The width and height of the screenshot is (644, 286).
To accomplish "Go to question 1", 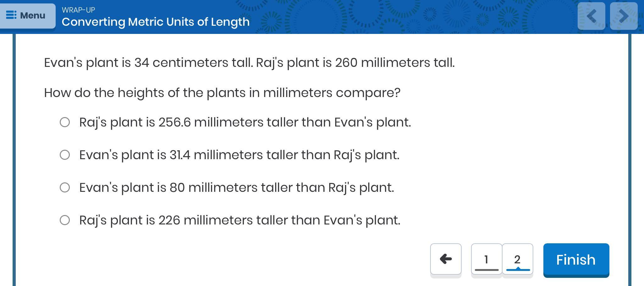I will [486, 259].
